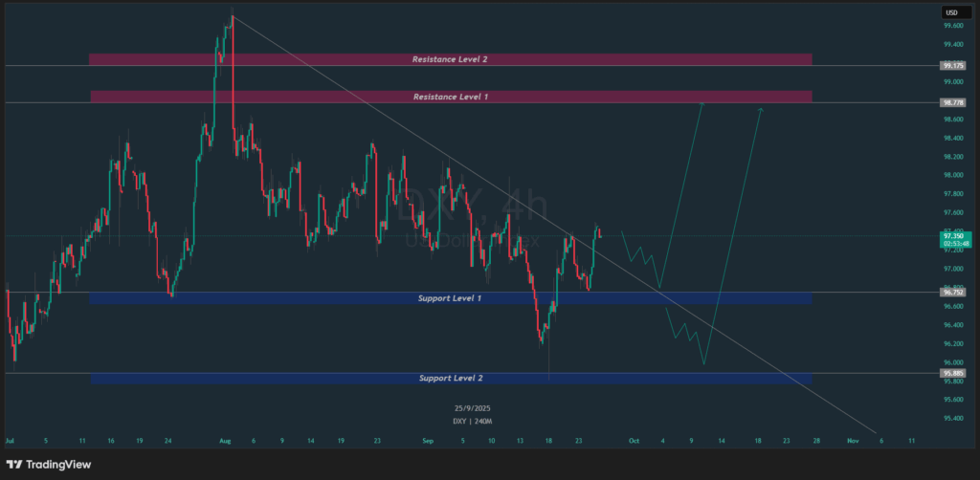
Task: Click the Jul label on time axis
Action: pos(10,441)
